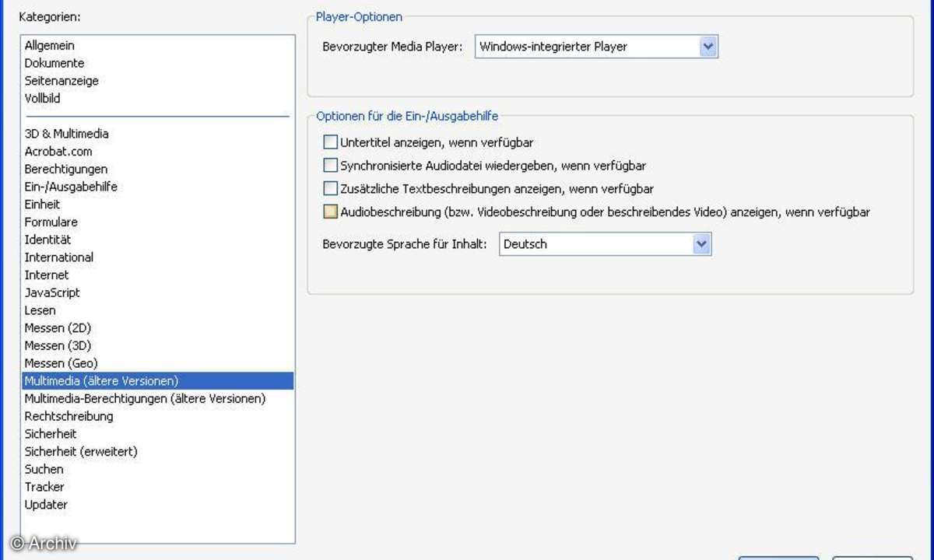The height and width of the screenshot is (560, 934).
Task: Select Tracker category
Action: click(44, 487)
